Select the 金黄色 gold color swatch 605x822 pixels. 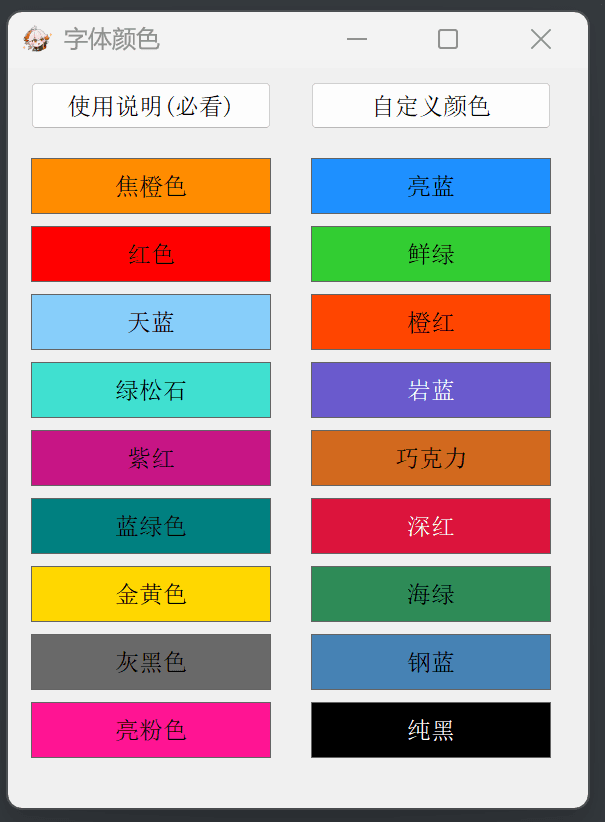pos(151,594)
